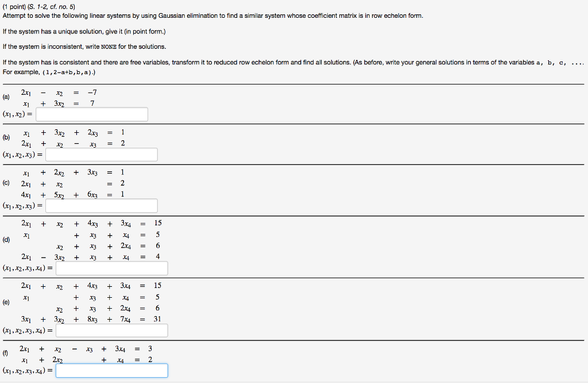The image size is (588, 384).
Task: Click the answer box for part (a)
Action: [91, 114]
